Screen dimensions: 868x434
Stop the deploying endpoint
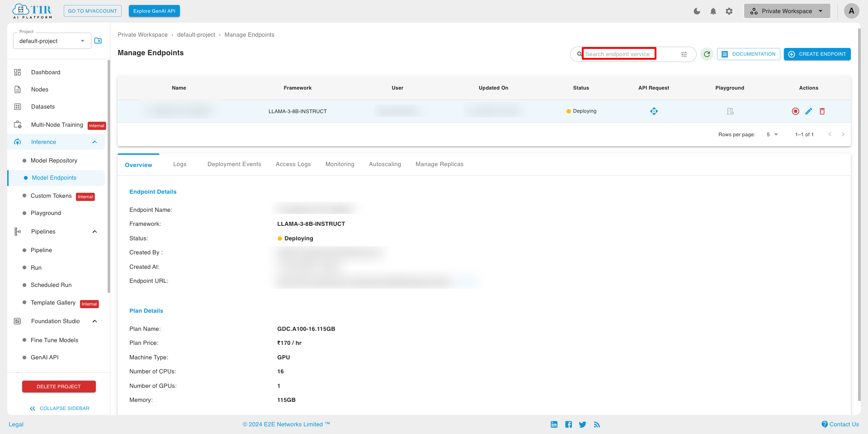[796, 111]
